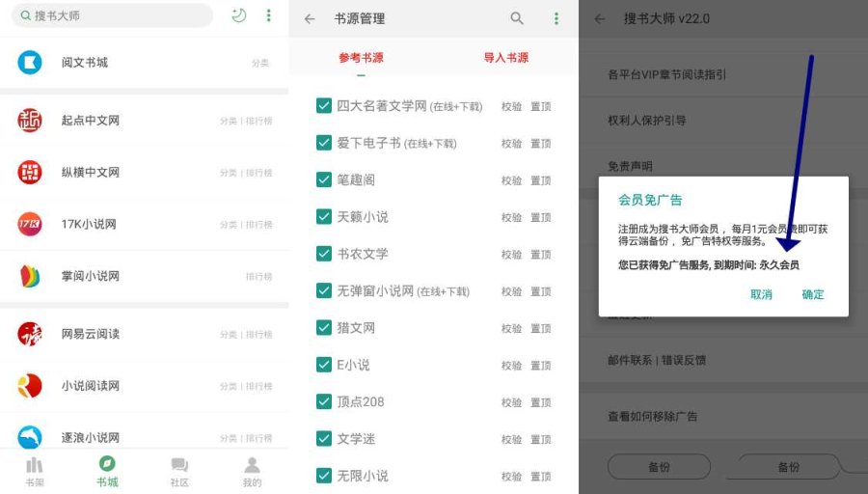Go back from 书源管理 with arrow
This screenshot has width=868, height=494.
point(310,18)
